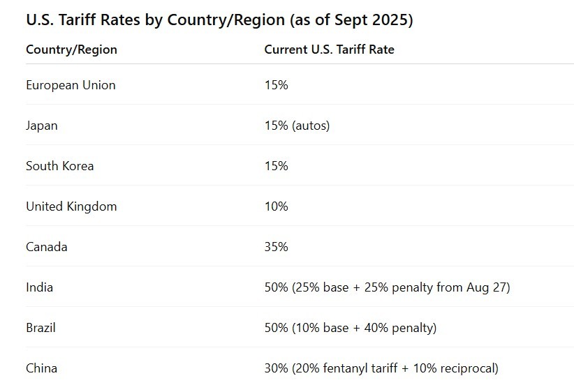This screenshot has height=392, width=574.
Task: Click the 15% rate in South Korea row
Action: tap(276, 166)
